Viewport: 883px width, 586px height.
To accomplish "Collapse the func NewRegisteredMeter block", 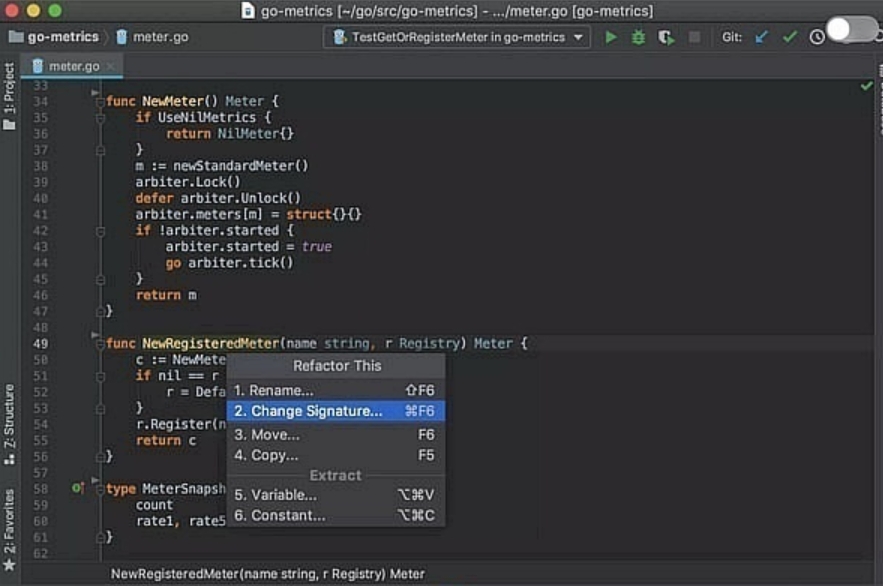I will click(100, 344).
